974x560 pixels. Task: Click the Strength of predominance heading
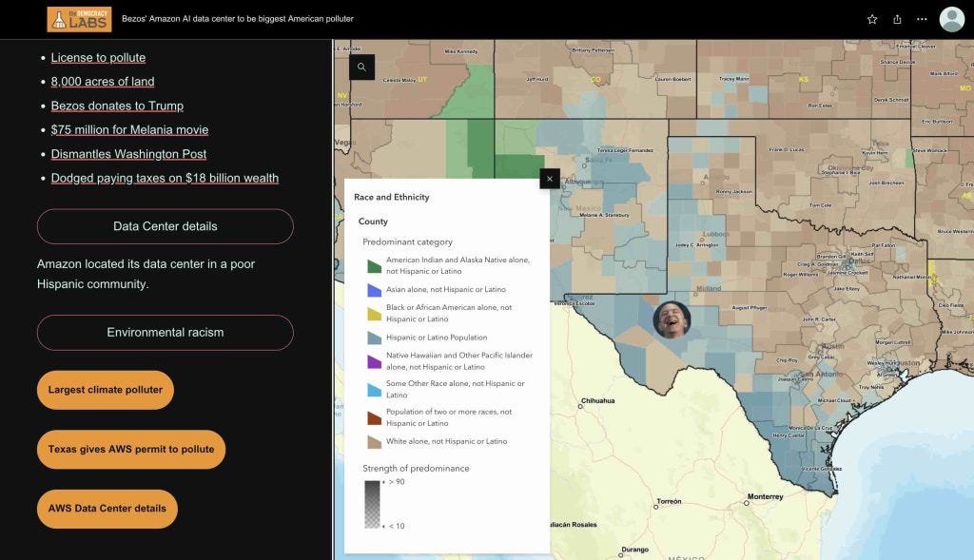pyautogui.click(x=416, y=469)
